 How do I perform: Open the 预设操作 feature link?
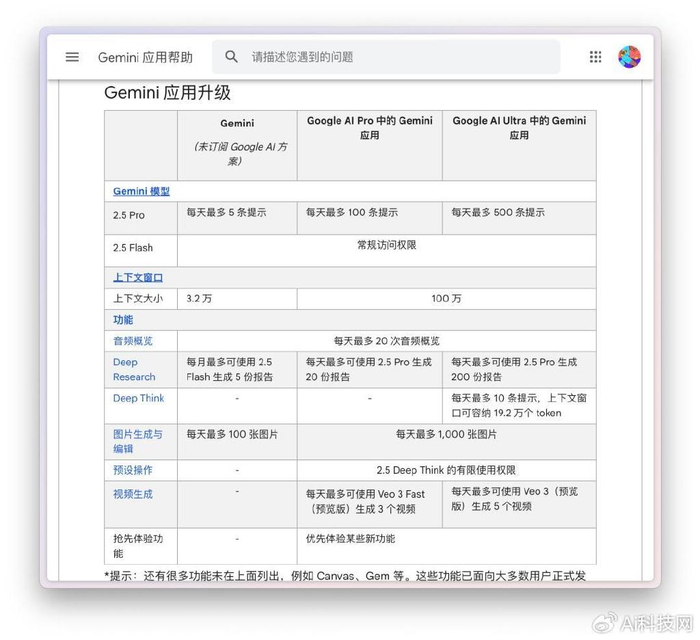(x=133, y=470)
